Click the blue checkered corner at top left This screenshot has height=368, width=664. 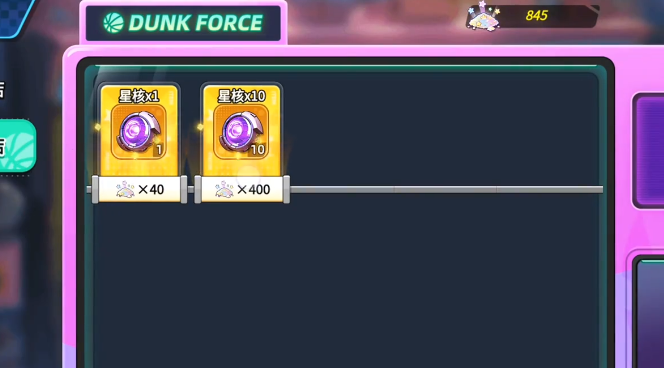(15, 17)
